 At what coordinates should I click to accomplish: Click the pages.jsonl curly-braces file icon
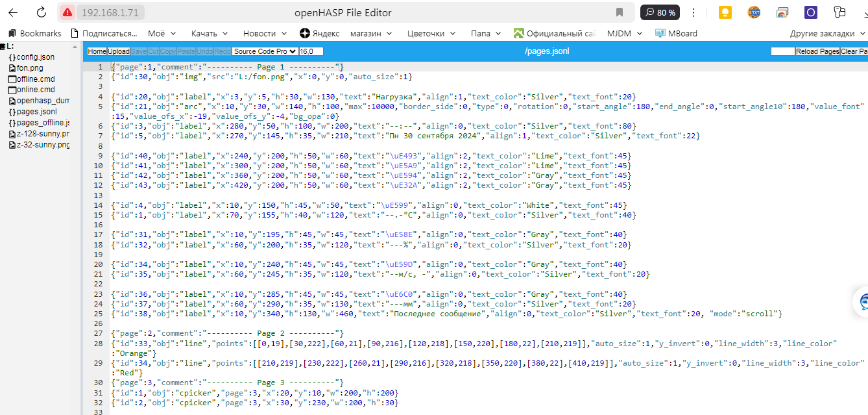12,112
